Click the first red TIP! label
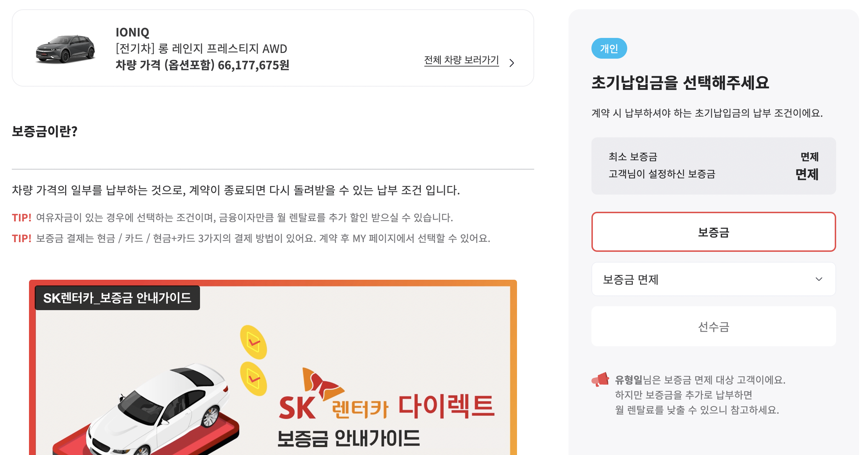Viewport: 868px width, 455px height. (21, 217)
